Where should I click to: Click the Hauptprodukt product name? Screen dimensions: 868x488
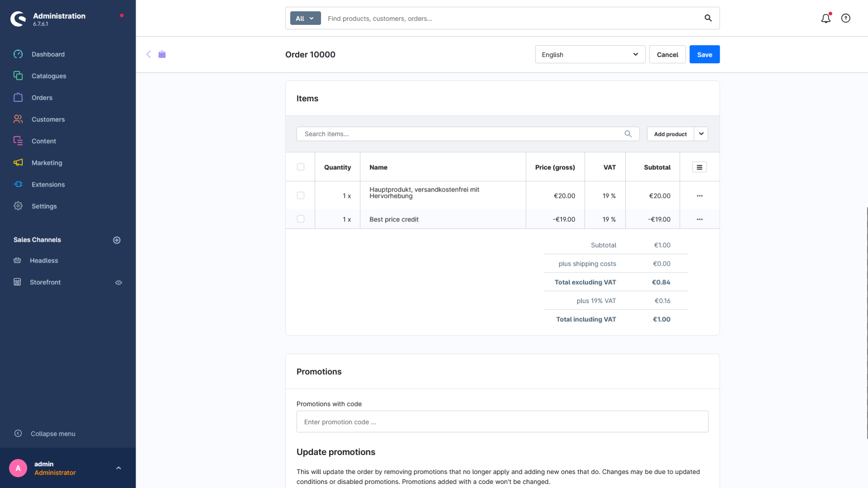(x=424, y=192)
